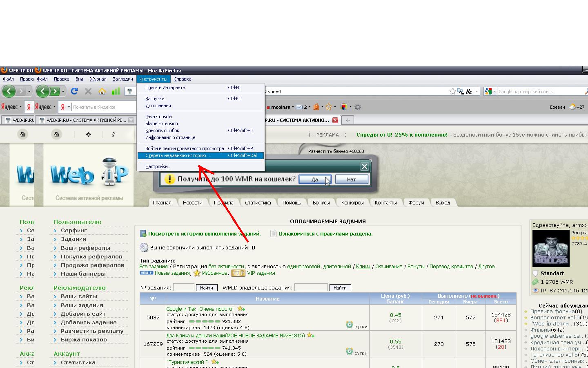588x368 pixels.
Task: Open the Биржа показов sidebar item
Action: tap(84, 339)
